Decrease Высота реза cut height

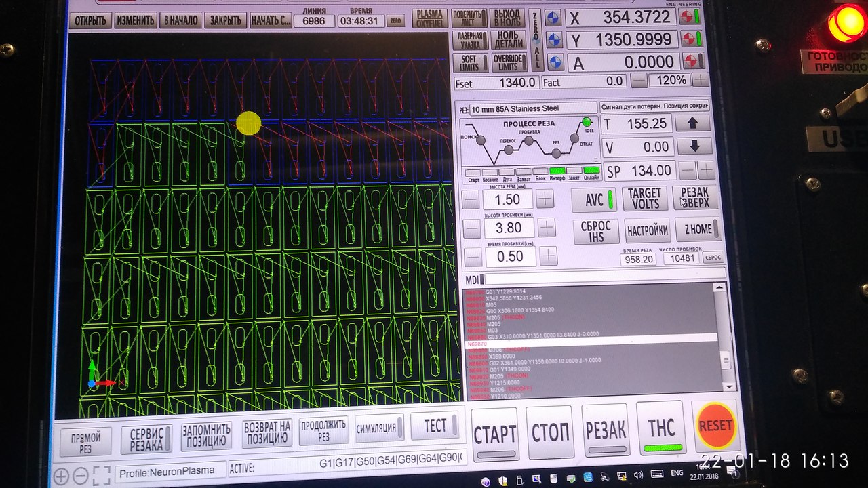pos(472,199)
